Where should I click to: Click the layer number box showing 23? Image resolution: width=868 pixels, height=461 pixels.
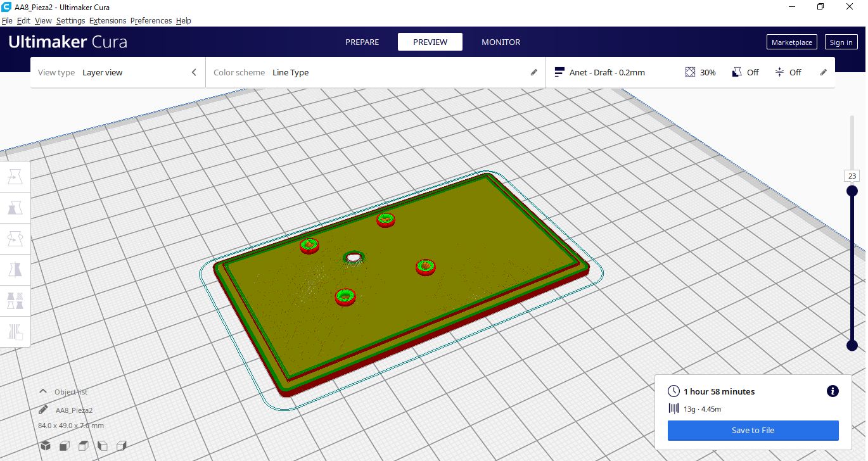[852, 176]
